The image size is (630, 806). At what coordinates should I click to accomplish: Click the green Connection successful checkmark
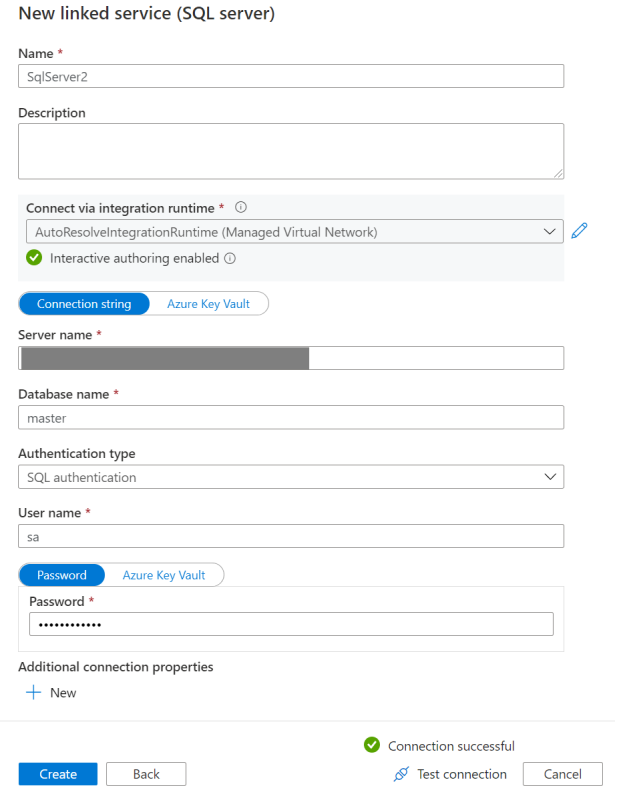tap(372, 745)
